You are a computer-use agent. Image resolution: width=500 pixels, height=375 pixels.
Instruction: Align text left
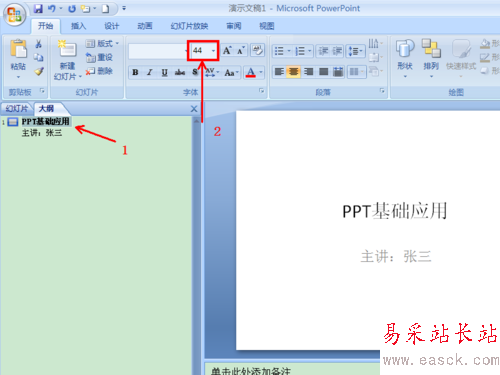click(x=279, y=71)
